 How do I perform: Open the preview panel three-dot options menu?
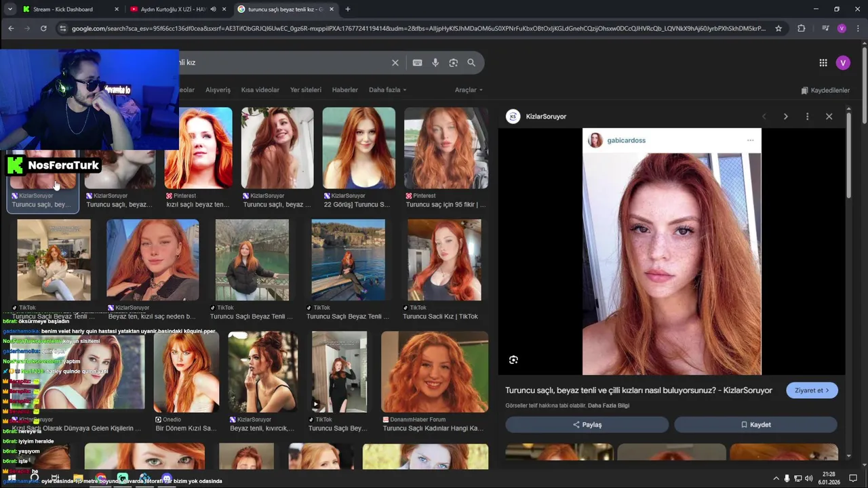(x=807, y=117)
